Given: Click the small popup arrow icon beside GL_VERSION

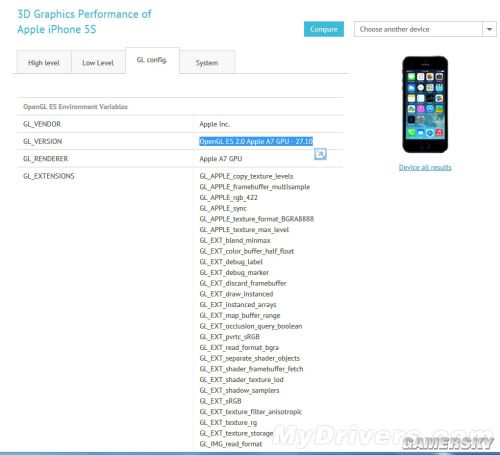Looking at the screenshot, I should coord(320,154).
